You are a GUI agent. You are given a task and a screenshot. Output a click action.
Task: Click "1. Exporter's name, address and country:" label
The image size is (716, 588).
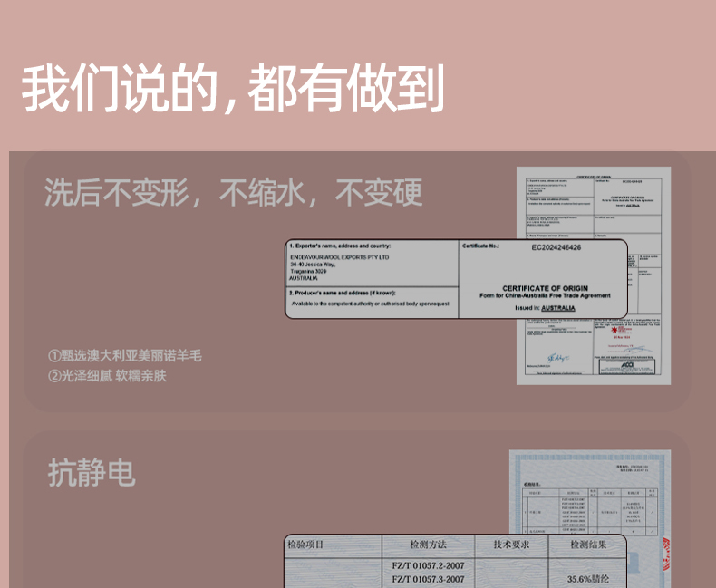click(x=340, y=246)
